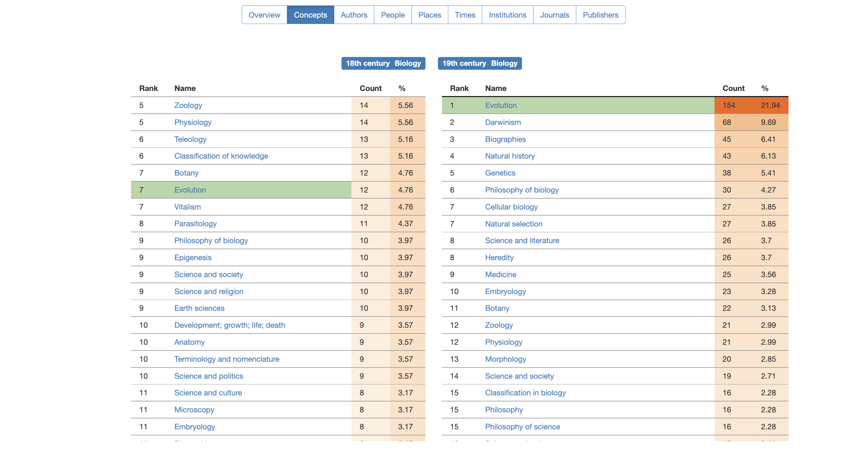868x456 pixels.
Task: Switch to the Publishers tab
Action: click(x=600, y=15)
